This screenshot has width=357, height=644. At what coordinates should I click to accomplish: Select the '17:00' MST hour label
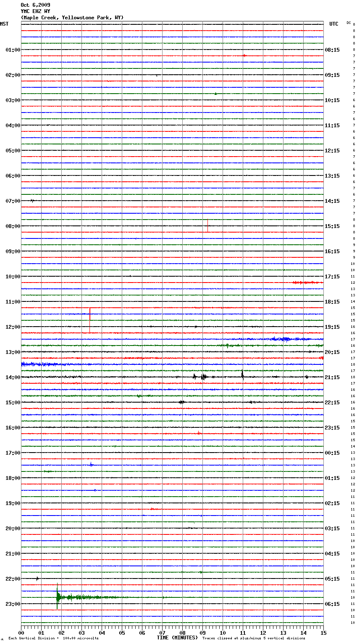(13, 453)
